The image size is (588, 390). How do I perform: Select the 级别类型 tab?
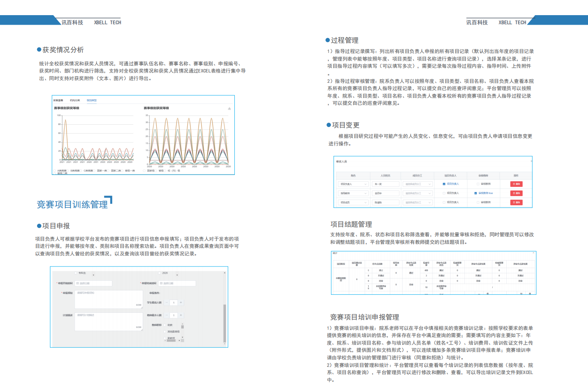92,100
